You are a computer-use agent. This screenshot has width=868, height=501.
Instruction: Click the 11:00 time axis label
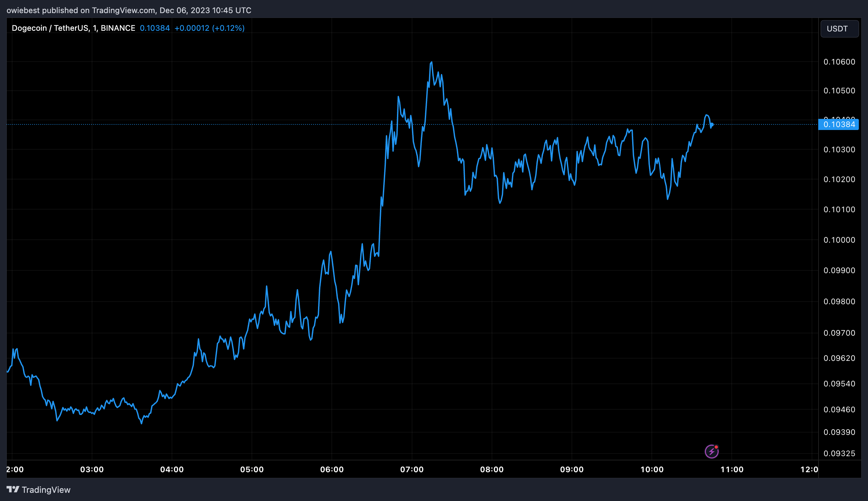732,469
